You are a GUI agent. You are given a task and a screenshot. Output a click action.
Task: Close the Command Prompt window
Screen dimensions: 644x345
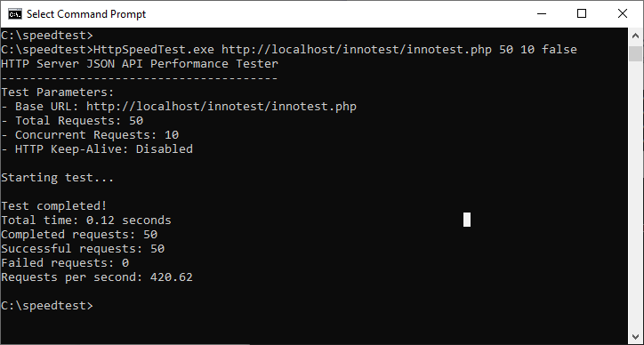tap(623, 14)
